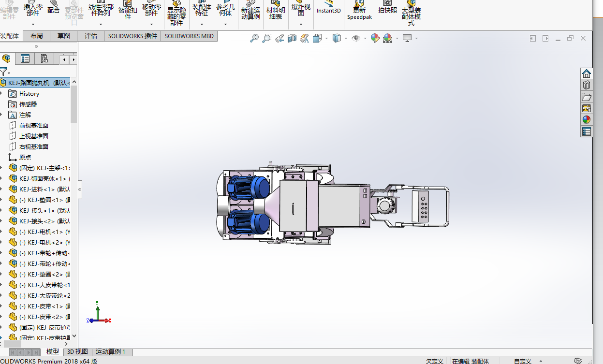Viewport: 603px width, 364px height.
Task: Expand the 装配体特征 dropdown arrow
Action: coord(202,24)
